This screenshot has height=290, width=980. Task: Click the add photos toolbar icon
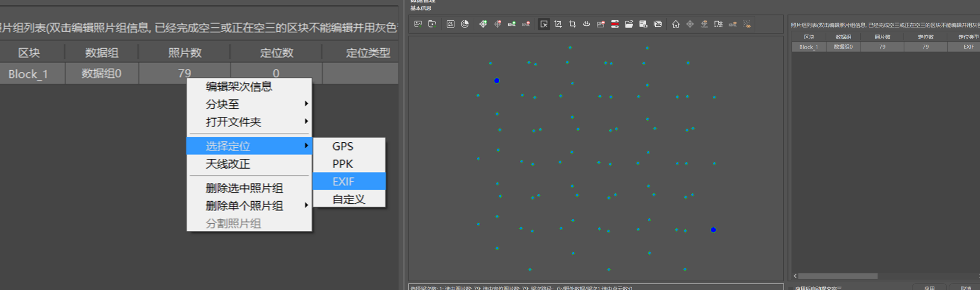click(418, 24)
